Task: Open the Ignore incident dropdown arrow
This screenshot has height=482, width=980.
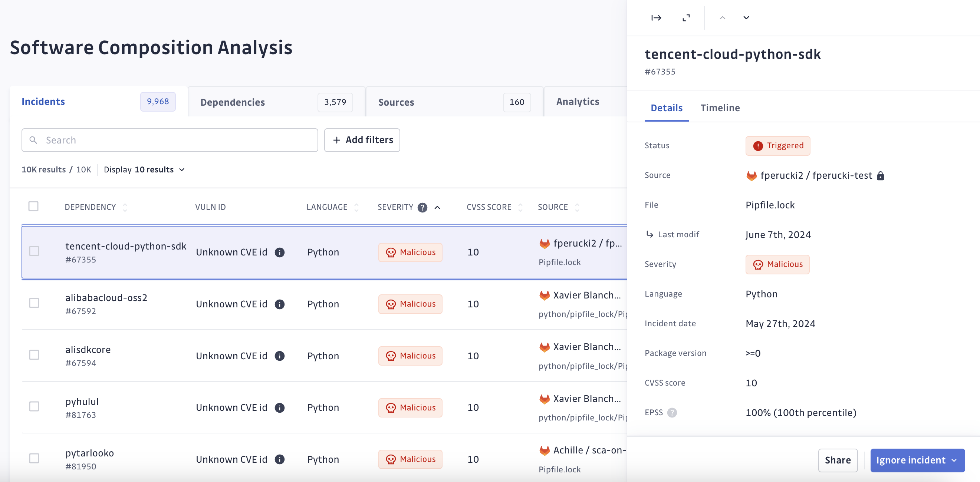Action: click(x=954, y=460)
